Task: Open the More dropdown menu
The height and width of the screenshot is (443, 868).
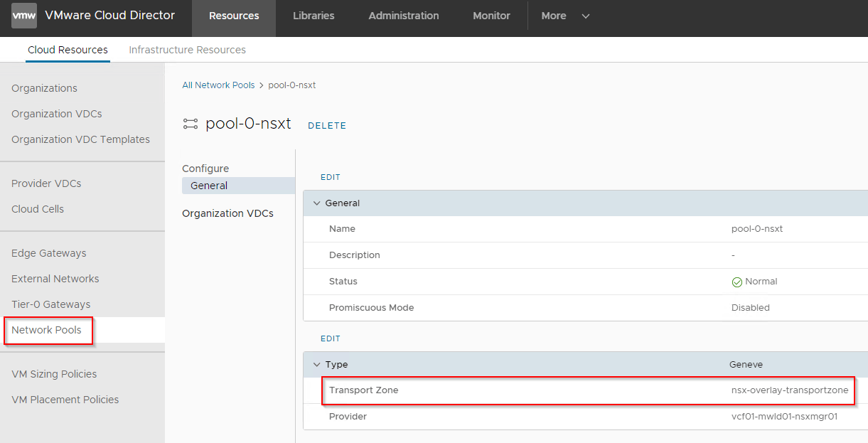Action: (565, 16)
